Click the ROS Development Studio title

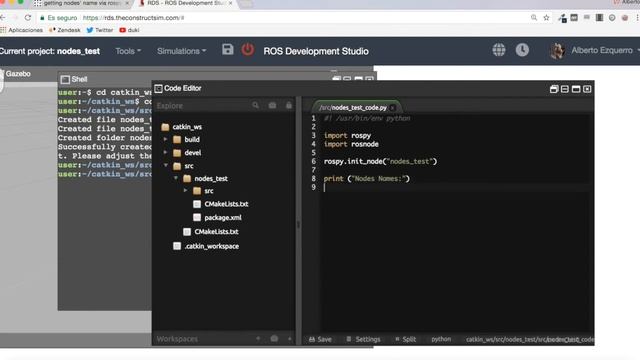316,51
